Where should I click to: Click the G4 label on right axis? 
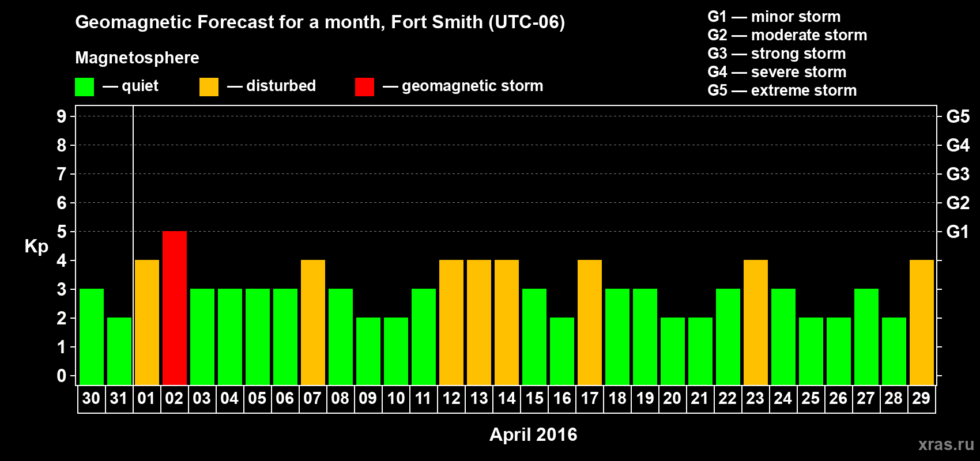tap(958, 145)
